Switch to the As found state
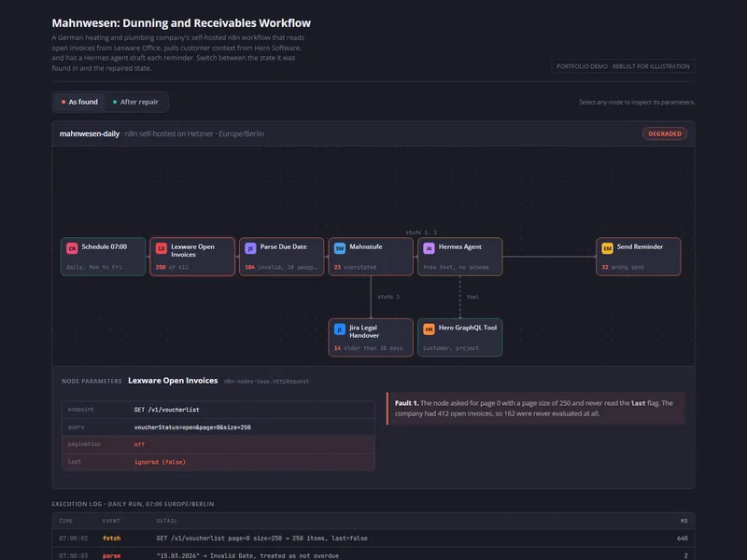Image resolution: width=747 pixels, height=560 pixels. pos(79,102)
